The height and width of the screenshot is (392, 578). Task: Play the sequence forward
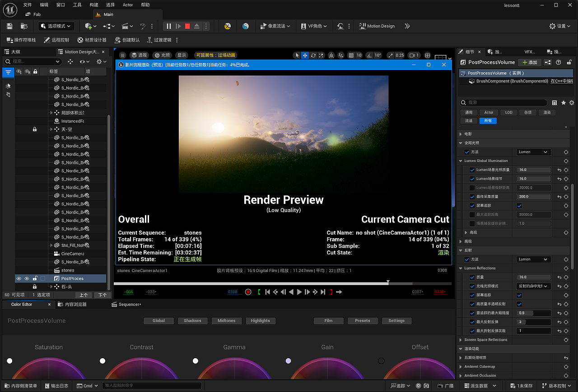tap(299, 292)
